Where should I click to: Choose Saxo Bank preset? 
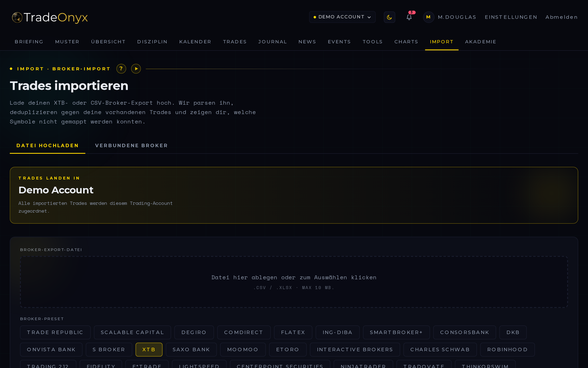191,350
